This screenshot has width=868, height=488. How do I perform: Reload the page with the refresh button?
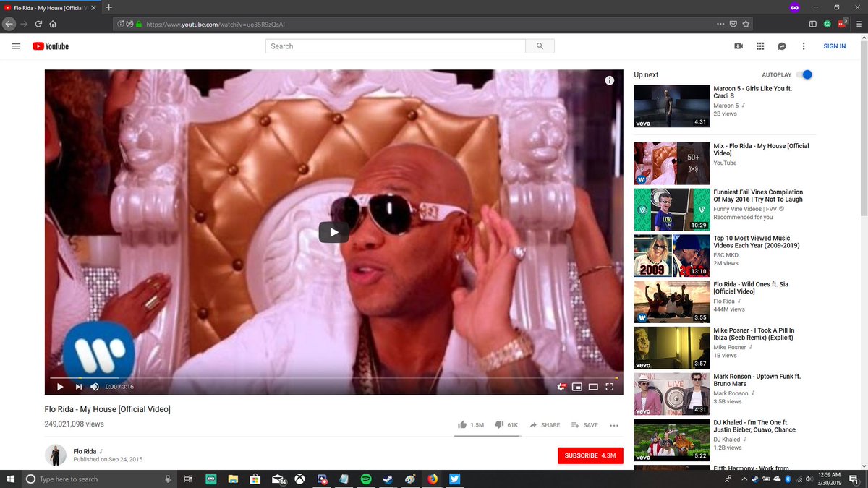[x=38, y=24]
